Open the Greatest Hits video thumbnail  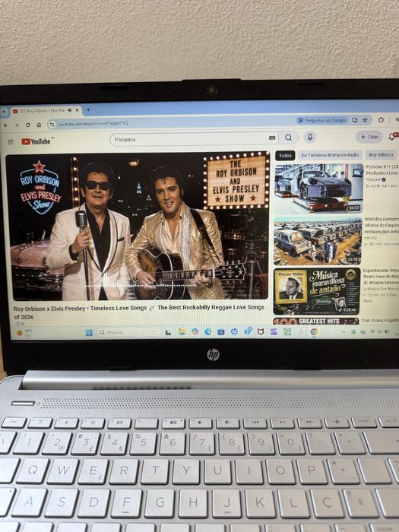(316, 321)
